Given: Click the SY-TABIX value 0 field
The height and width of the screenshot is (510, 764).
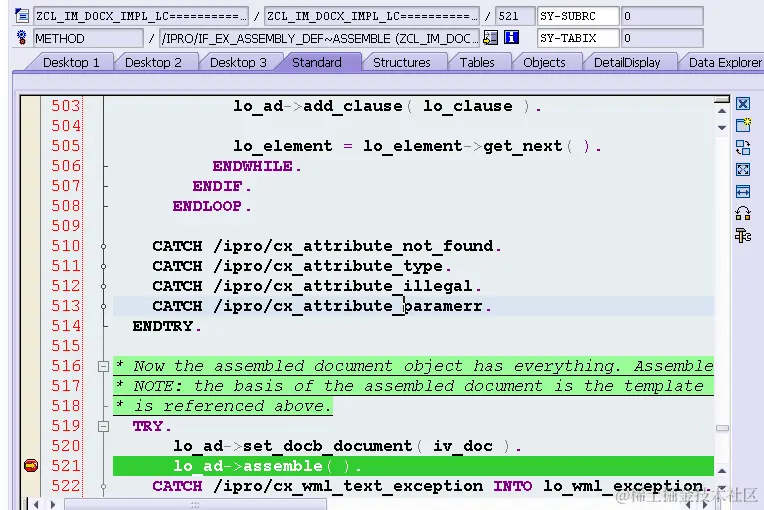Looking at the screenshot, I should [662, 38].
